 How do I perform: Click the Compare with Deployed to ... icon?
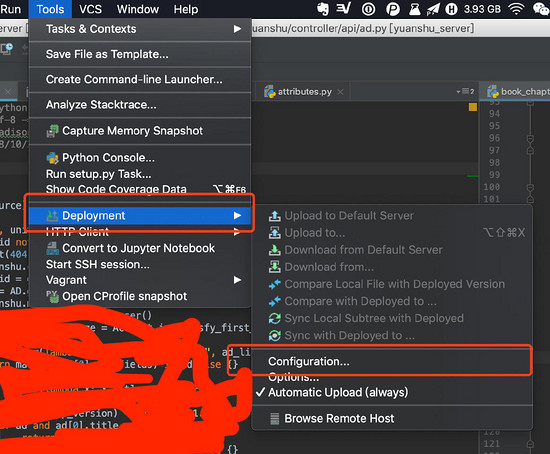click(x=275, y=301)
